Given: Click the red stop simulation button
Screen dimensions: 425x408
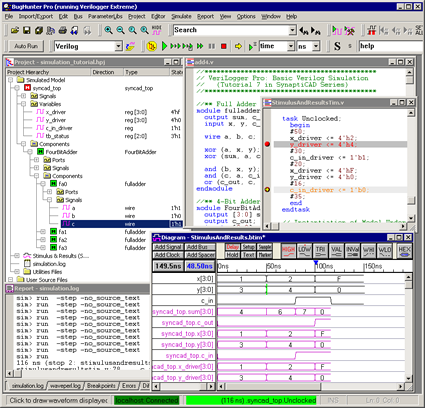Looking at the screenshot, I should (x=224, y=46).
